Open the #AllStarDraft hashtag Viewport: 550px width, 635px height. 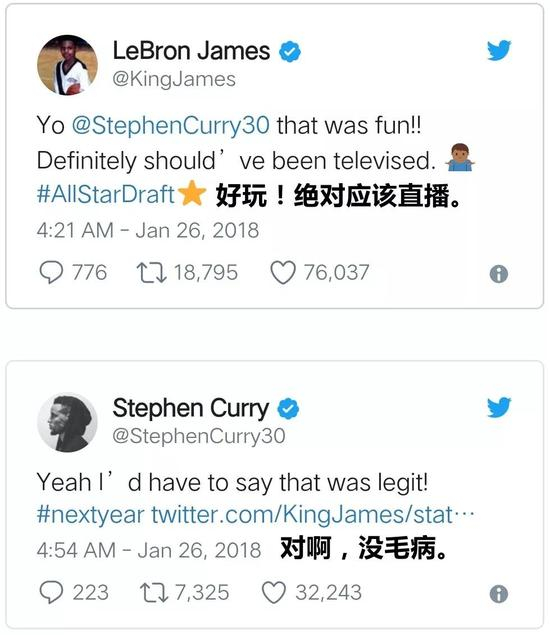pos(106,194)
